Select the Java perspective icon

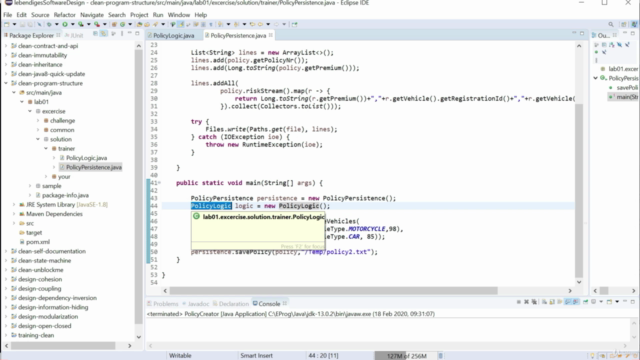tap(634, 24)
